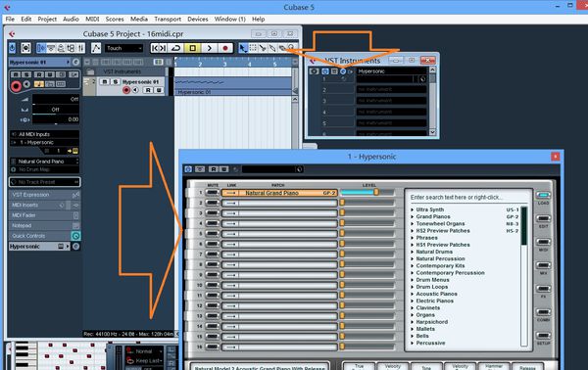Toggle the Cycle loop button
Viewport: 588px width, 370px height.
tap(175, 48)
